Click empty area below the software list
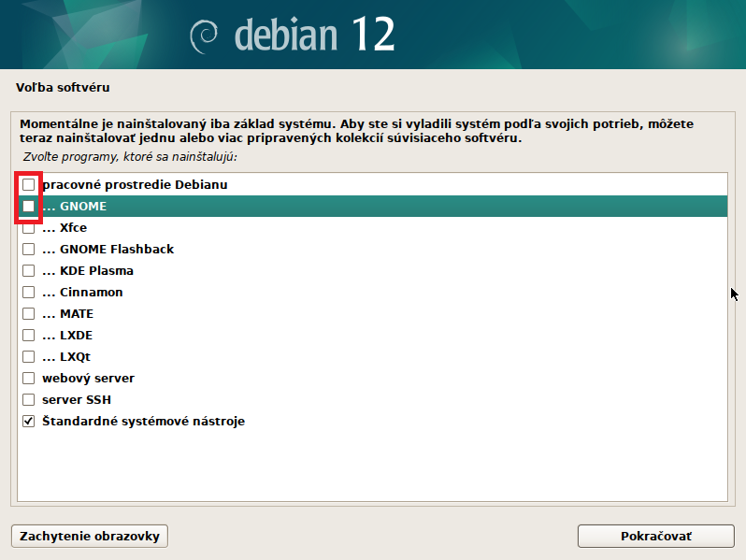This screenshot has height=560, width=746. coord(372,467)
